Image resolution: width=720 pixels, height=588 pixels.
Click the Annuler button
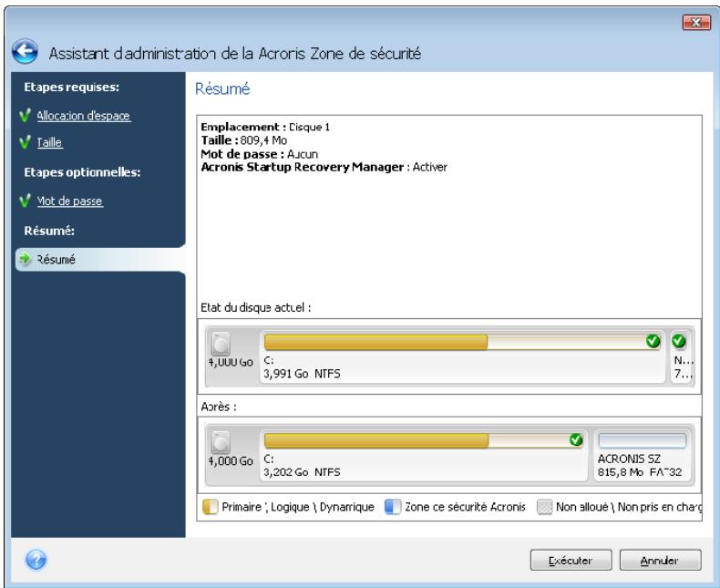click(x=661, y=560)
